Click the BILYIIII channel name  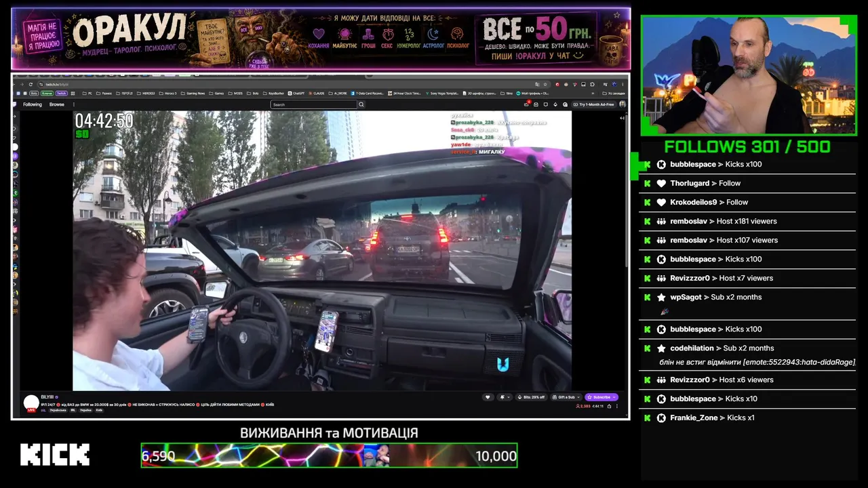click(47, 396)
